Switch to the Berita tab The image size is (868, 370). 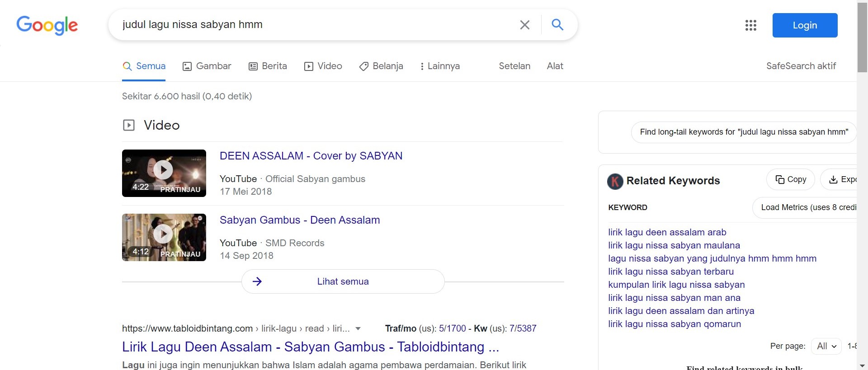coord(268,66)
